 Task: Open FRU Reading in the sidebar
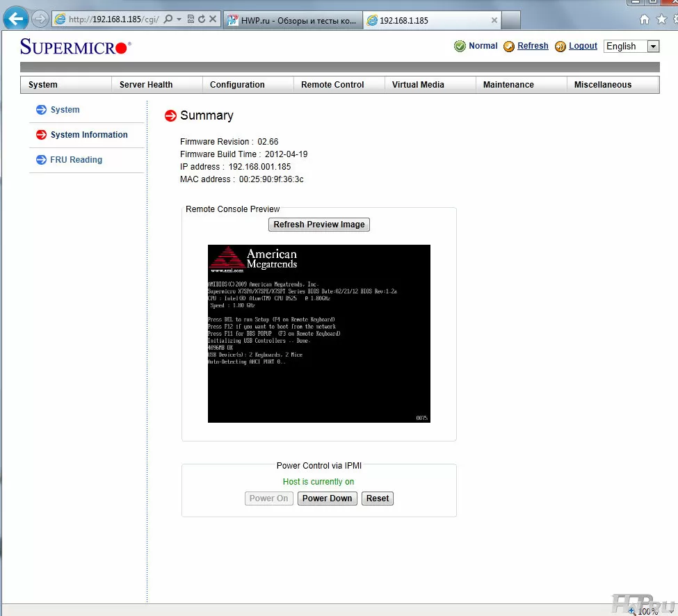(x=76, y=160)
